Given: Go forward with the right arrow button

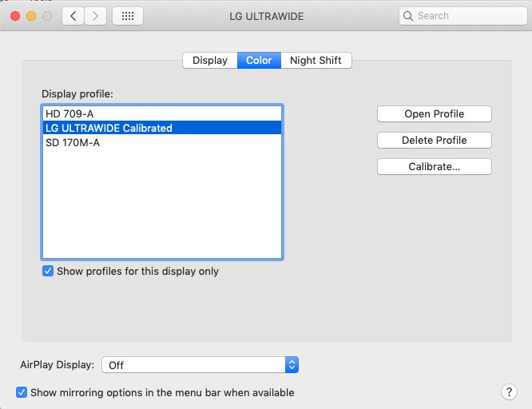Looking at the screenshot, I should coord(95,16).
